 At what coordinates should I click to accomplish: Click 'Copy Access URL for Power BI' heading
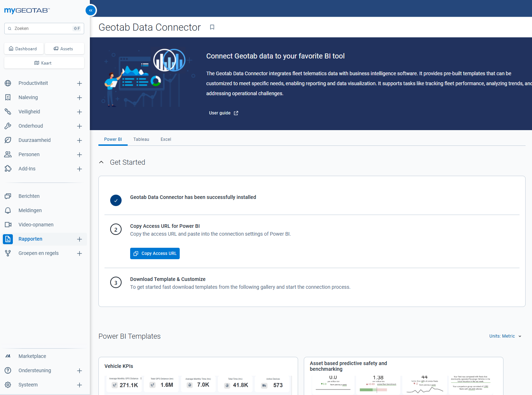tap(165, 226)
